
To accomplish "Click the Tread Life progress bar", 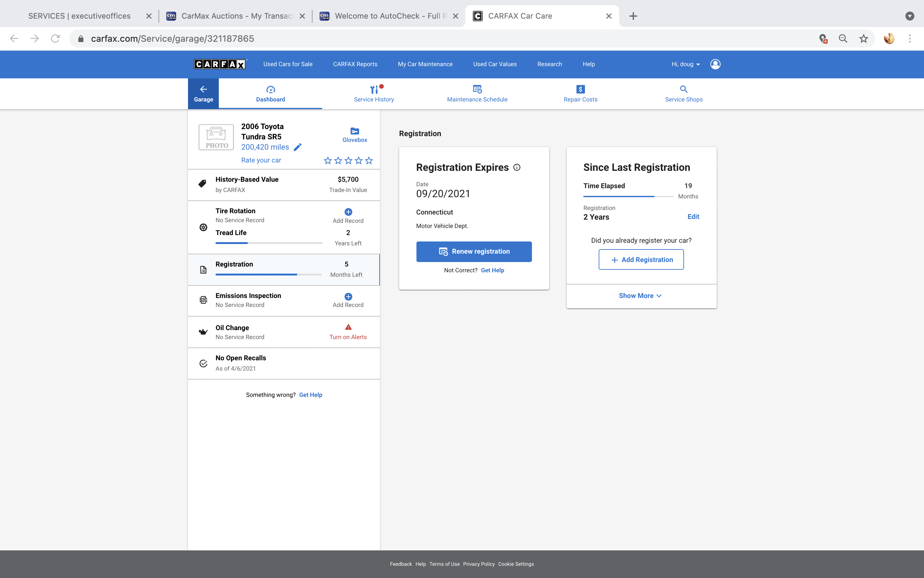I will pyautogui.click(x=269, y=243).
